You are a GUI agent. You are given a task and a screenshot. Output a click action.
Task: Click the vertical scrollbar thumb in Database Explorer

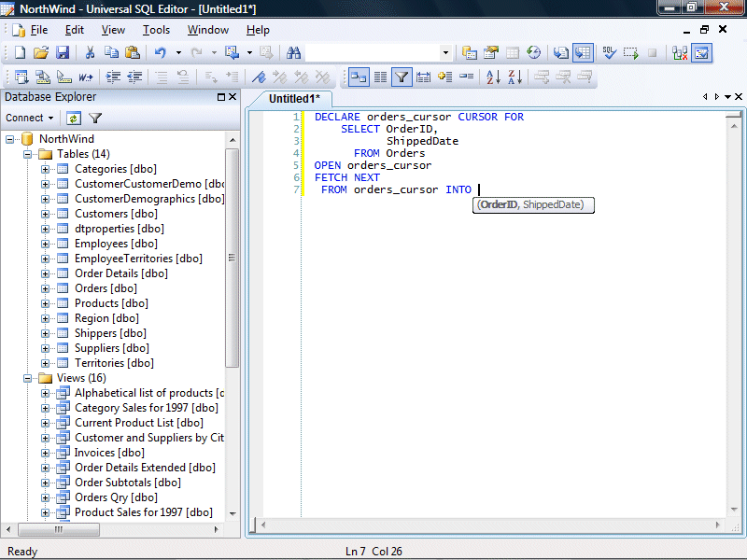tap(232, 258)
